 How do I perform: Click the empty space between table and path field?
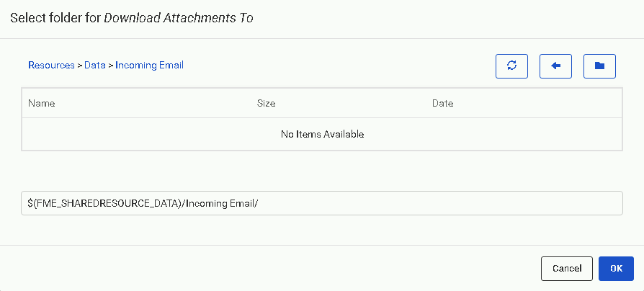321,171
